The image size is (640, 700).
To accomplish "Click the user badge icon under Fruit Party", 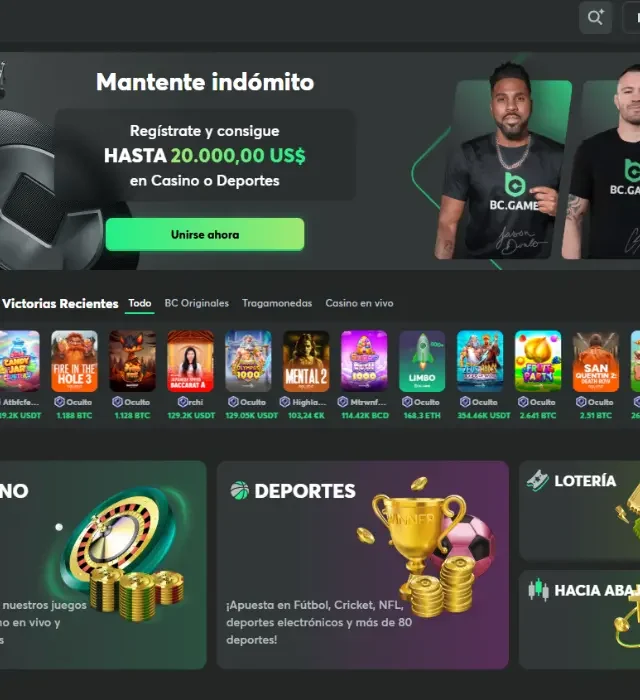I will [523, 402].
